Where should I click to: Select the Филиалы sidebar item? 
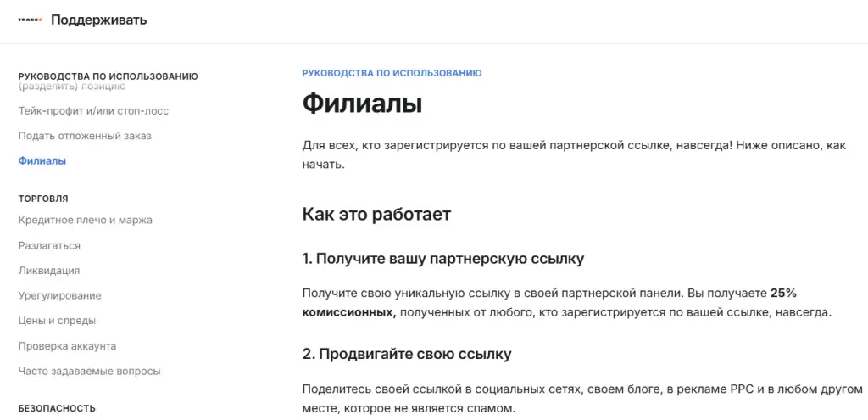[42, 160]
